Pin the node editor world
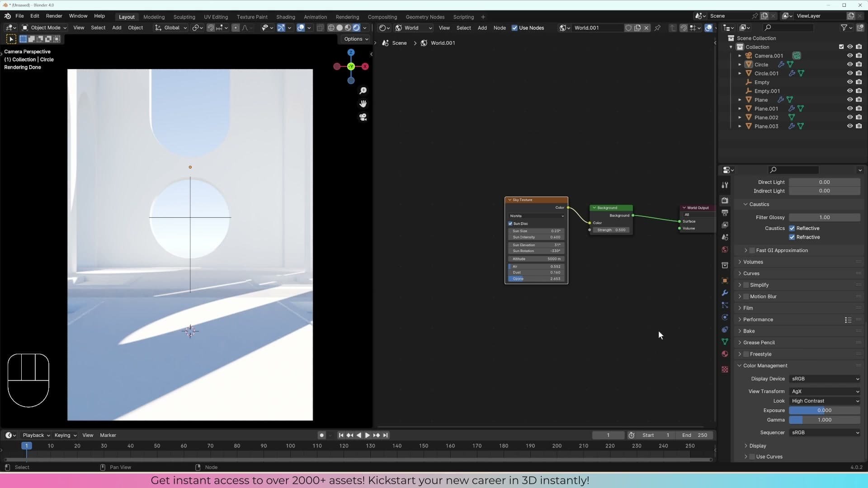The height and width of the screenshot is (488, 868). pyautogui.click(x=658, y=28)
